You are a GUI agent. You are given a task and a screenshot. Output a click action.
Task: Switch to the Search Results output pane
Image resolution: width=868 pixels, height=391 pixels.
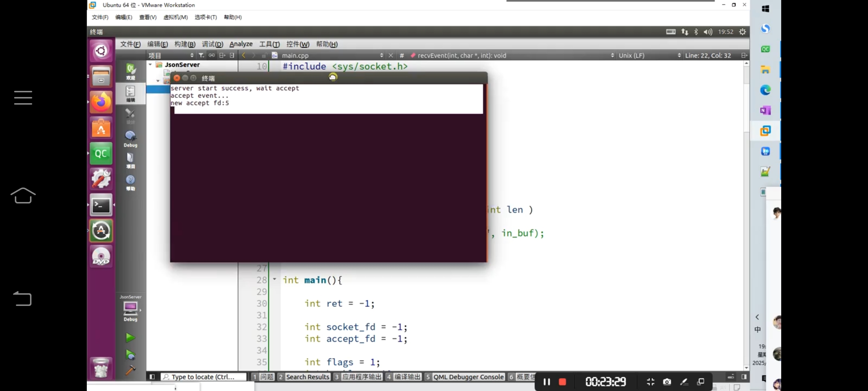point(307,377)
